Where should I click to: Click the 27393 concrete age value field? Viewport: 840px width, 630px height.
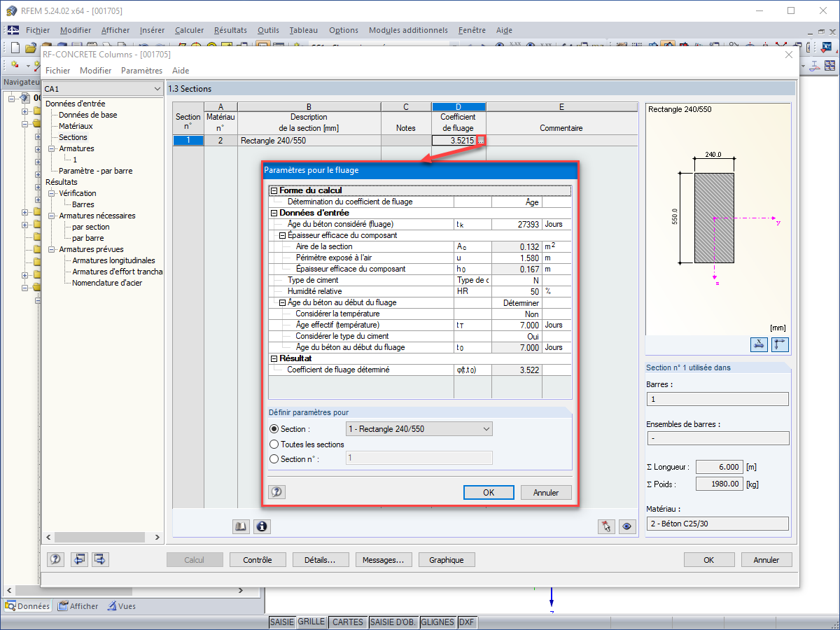pos(517,224)
